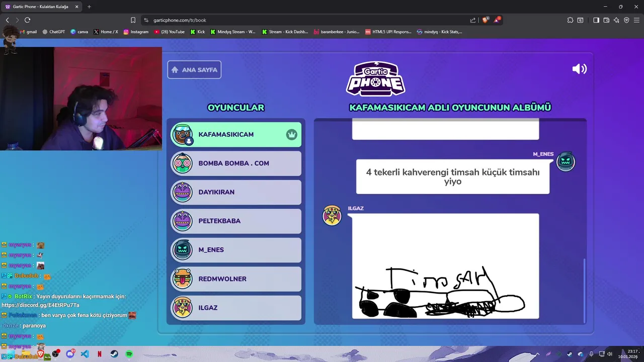Click the Gartic Phone logo
Screen dimensions: 644x362
[375, 78]
